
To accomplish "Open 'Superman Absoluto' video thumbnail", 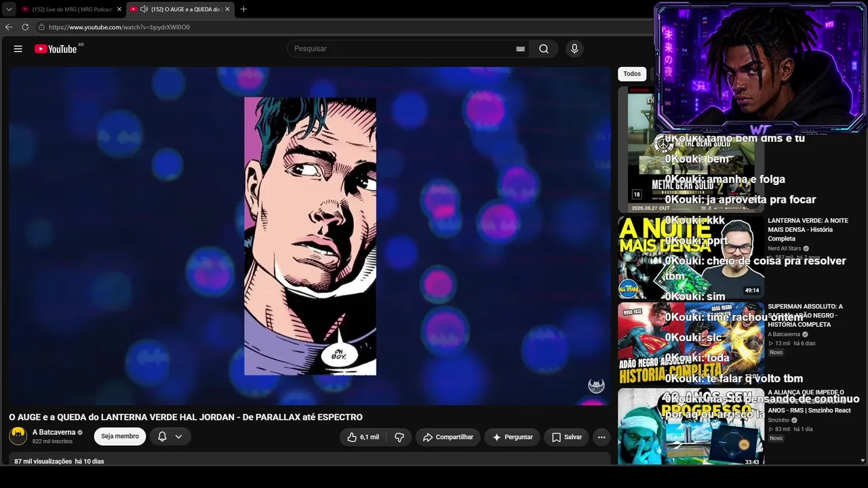I will [691, 344].
